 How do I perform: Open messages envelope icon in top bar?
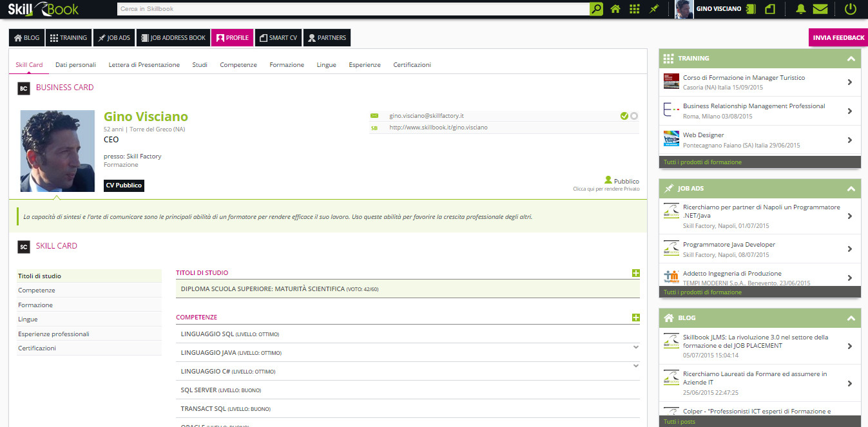(820, 9)
